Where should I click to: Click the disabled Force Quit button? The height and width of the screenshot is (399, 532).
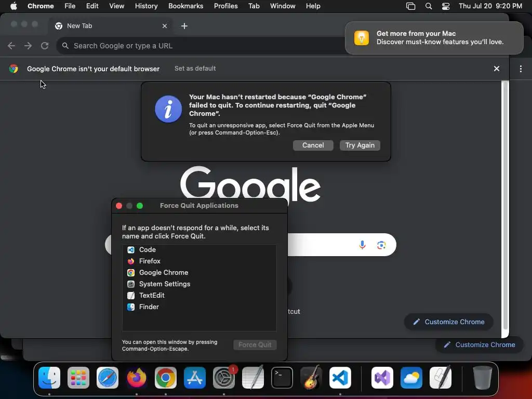(255, 345)
